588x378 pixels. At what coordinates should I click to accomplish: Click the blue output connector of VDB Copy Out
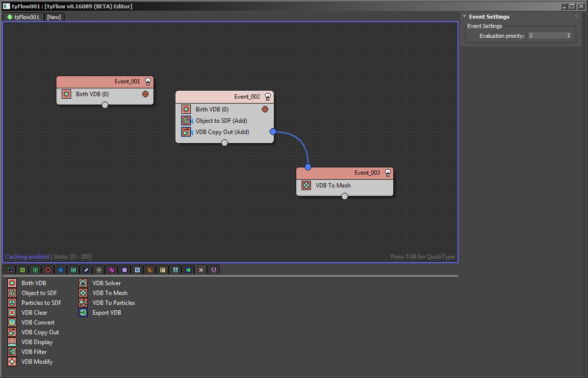[x=273, y=132]
